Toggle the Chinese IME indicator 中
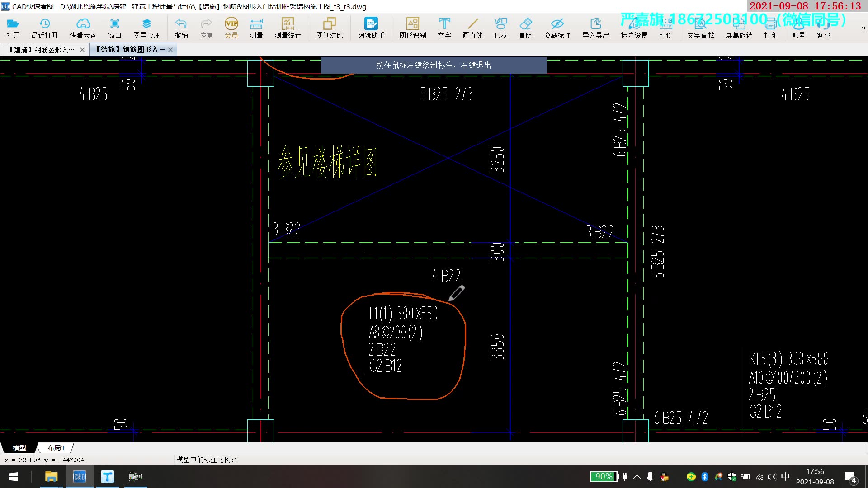Viewport: 868px width, 488px height. [x=785, y=477]
